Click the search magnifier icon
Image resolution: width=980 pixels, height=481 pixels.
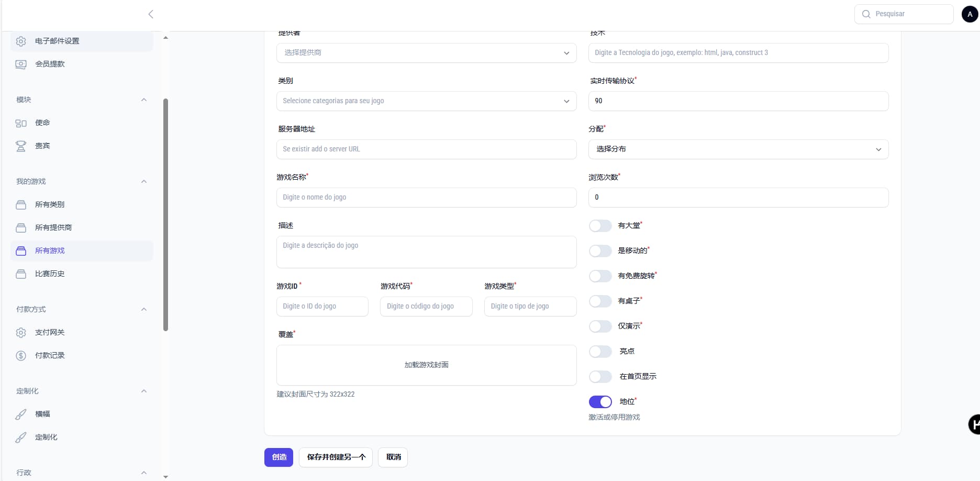866,14
